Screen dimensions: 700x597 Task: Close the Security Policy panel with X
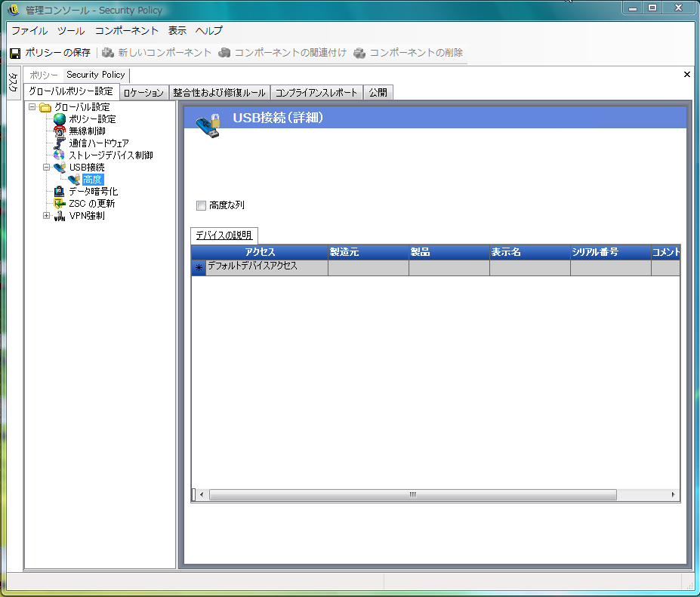click(687, 74)
